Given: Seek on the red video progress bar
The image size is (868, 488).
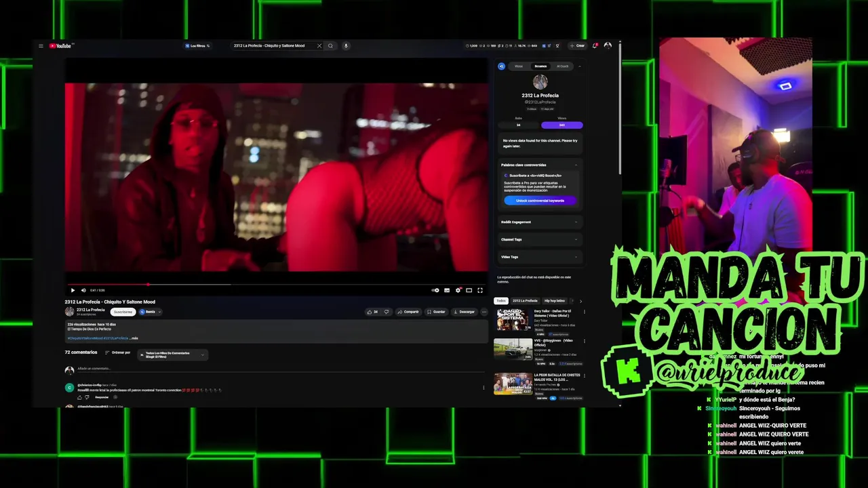Looking at the screenshot, I should [277, 284].
